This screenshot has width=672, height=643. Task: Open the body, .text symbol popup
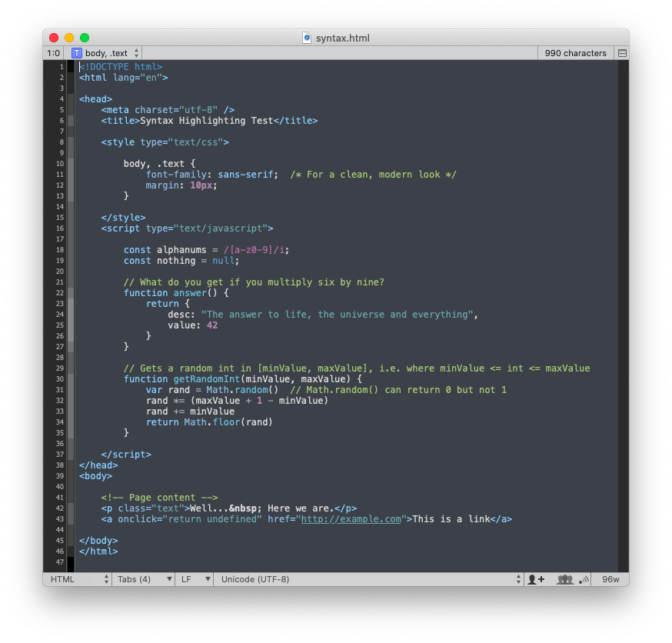point(106,53)
